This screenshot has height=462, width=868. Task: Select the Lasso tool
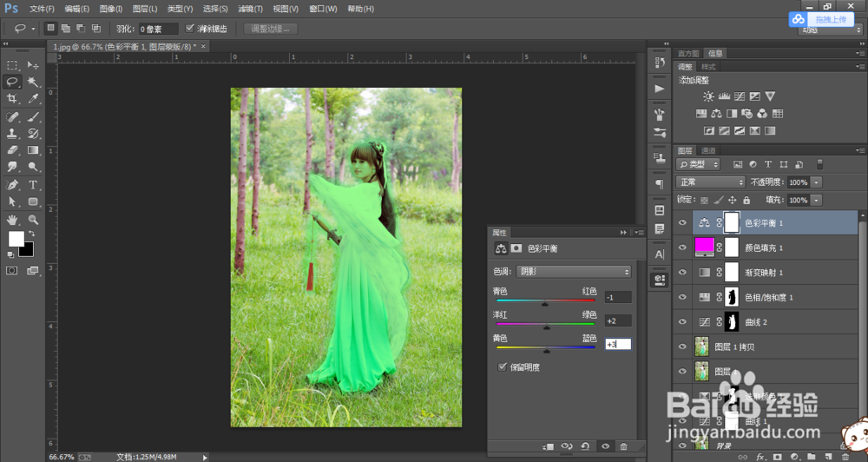click(x=12, y=82)
